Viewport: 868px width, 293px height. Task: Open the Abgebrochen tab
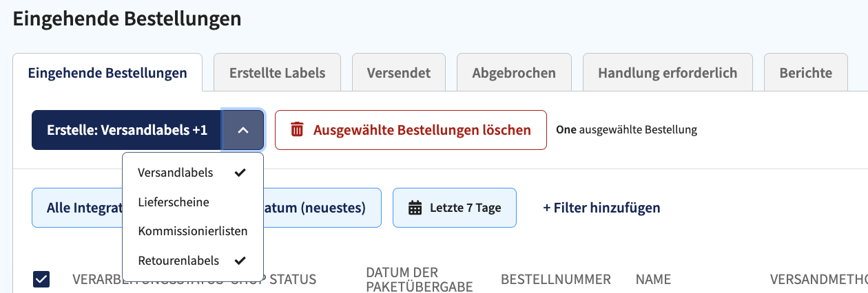(514, 72)
